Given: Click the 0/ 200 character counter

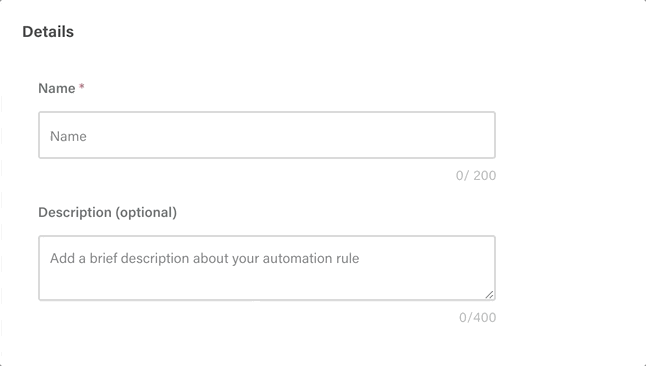Looking at the screenshot, I should pyautogui.click(x=476, y=176).
